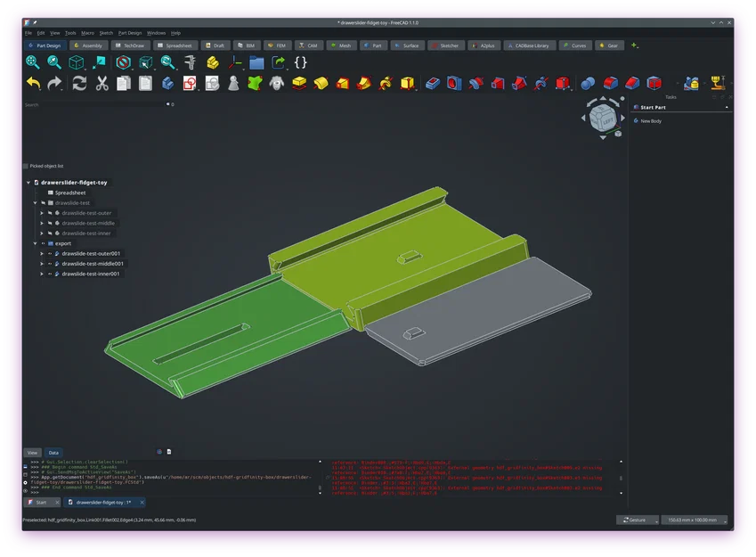
Task: Click the yellow Pad extrude icon
Action: point(299,83)
